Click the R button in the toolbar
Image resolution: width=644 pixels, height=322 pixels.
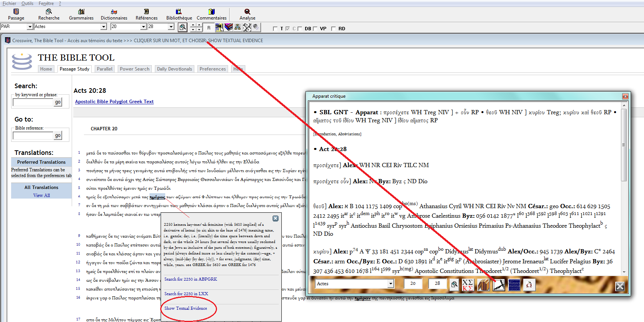tap(209, 28)
